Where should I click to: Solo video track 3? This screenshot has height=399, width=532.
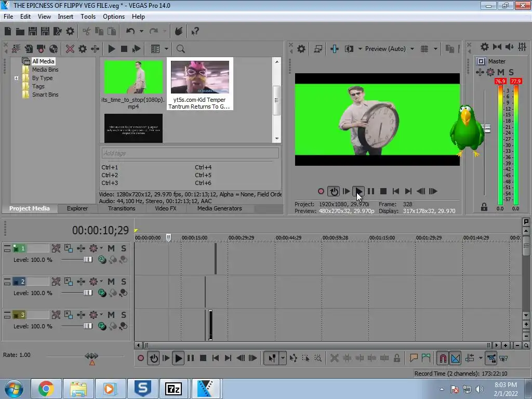[124, 315]
